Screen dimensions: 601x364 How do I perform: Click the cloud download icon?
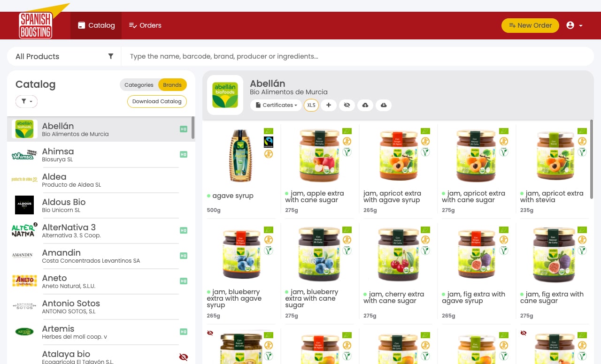coord(384,105)
